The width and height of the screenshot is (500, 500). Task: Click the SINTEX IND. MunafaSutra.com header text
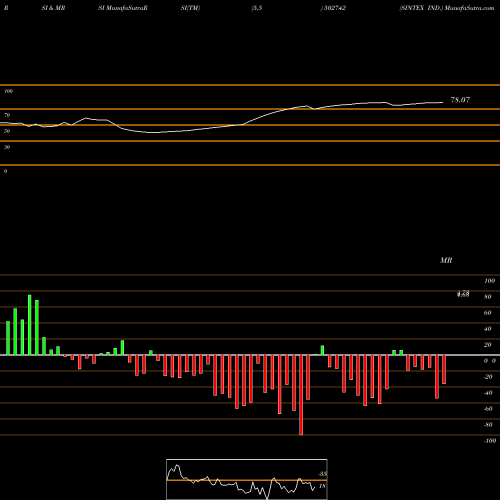click(x=447, y=8)
